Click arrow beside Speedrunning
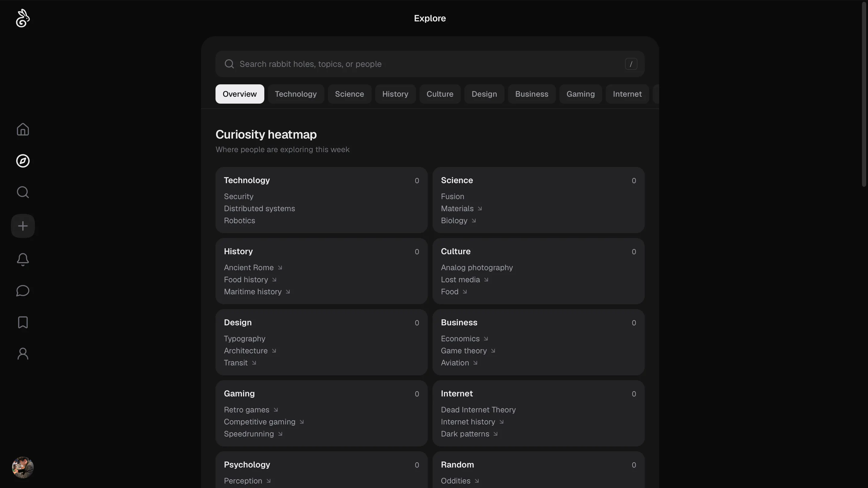 [x=280, y=434]
